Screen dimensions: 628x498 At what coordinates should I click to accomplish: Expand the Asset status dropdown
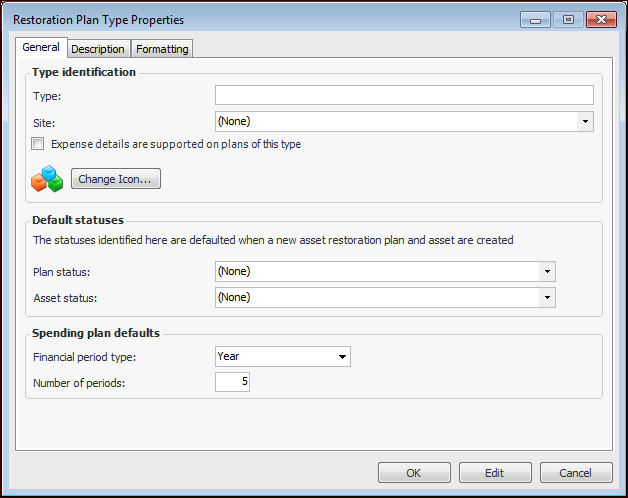point(546,297)
